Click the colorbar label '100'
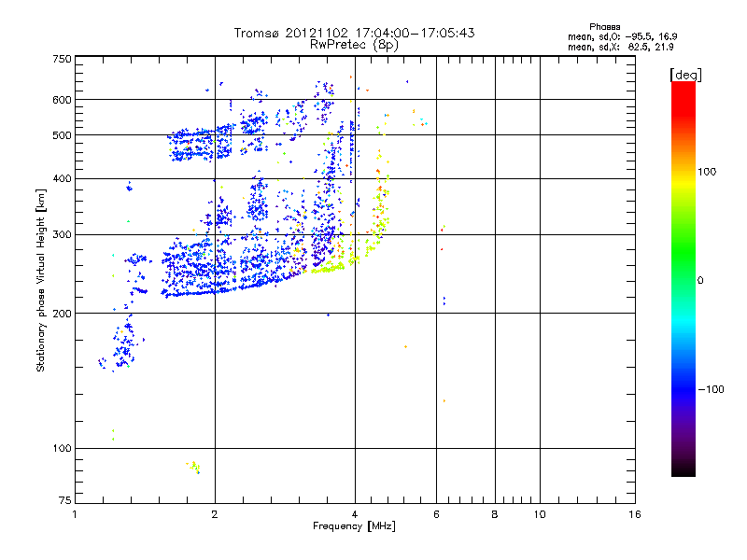 [707, 172]
